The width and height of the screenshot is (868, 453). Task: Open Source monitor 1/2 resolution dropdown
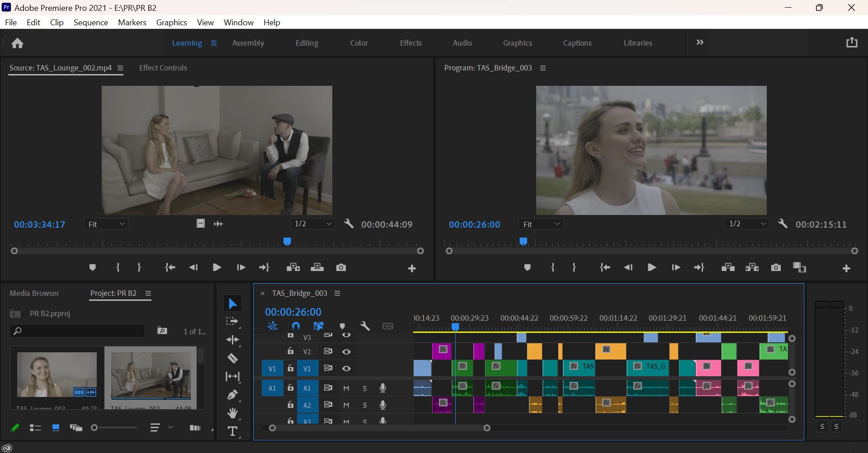[x=313, y=224]
